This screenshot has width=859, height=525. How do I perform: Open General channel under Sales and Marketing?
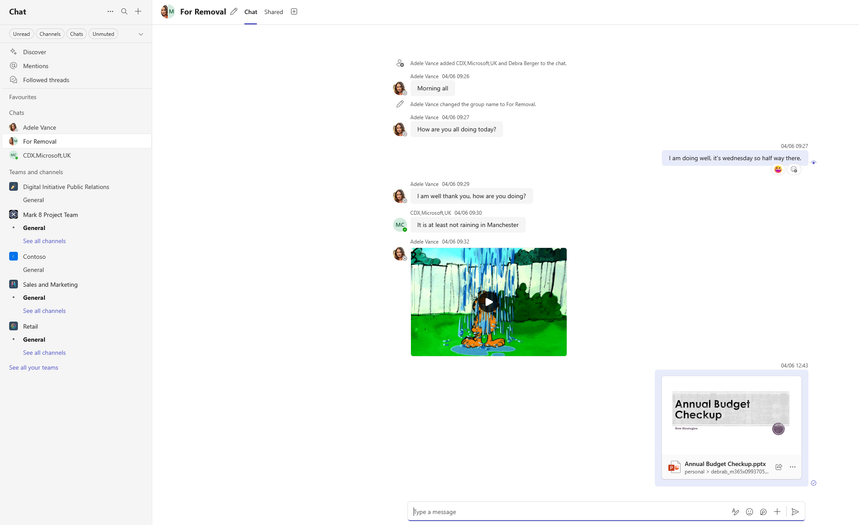click(34, 298)
